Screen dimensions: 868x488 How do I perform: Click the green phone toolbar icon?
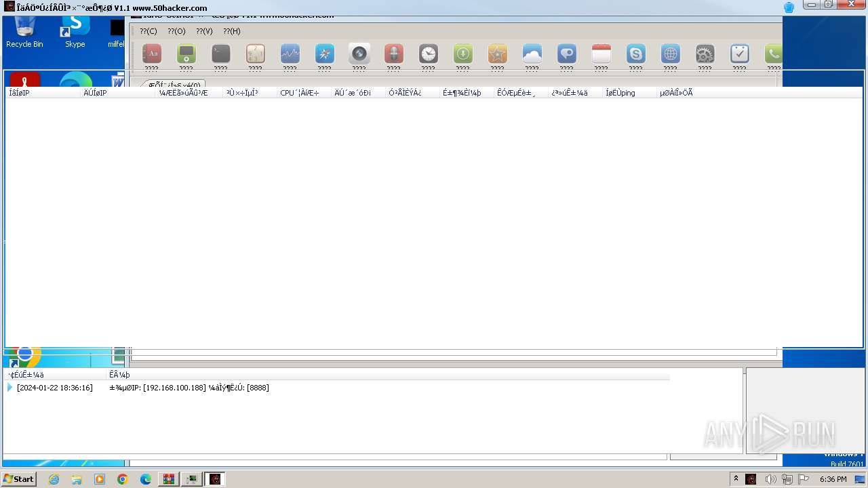tap(773, 54)
